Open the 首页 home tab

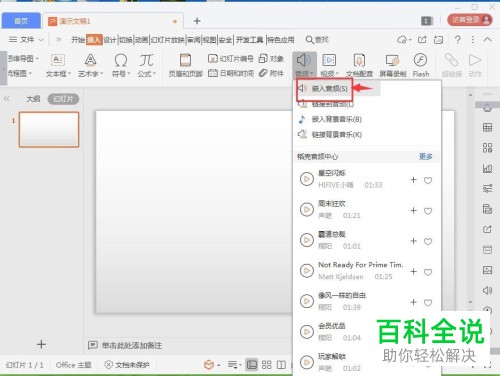pos(21,21)
